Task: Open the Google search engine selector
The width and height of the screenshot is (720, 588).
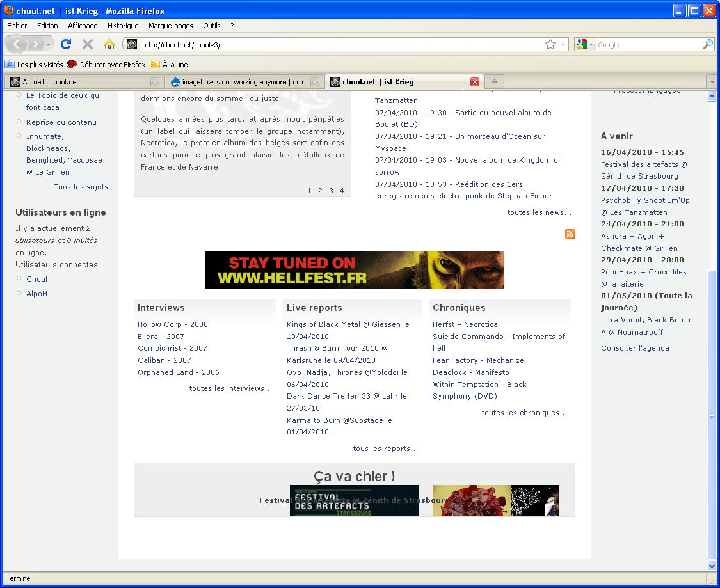Action: (x=584, y=45)
